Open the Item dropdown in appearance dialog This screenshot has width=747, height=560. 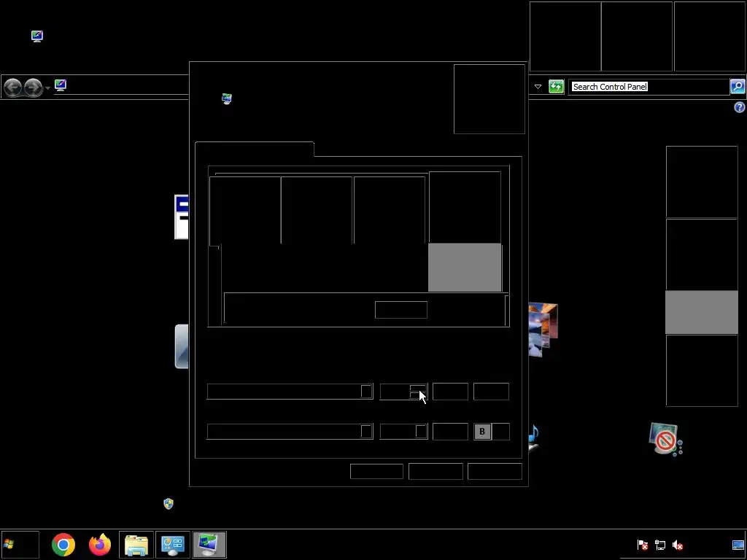(x=366, y=392)
